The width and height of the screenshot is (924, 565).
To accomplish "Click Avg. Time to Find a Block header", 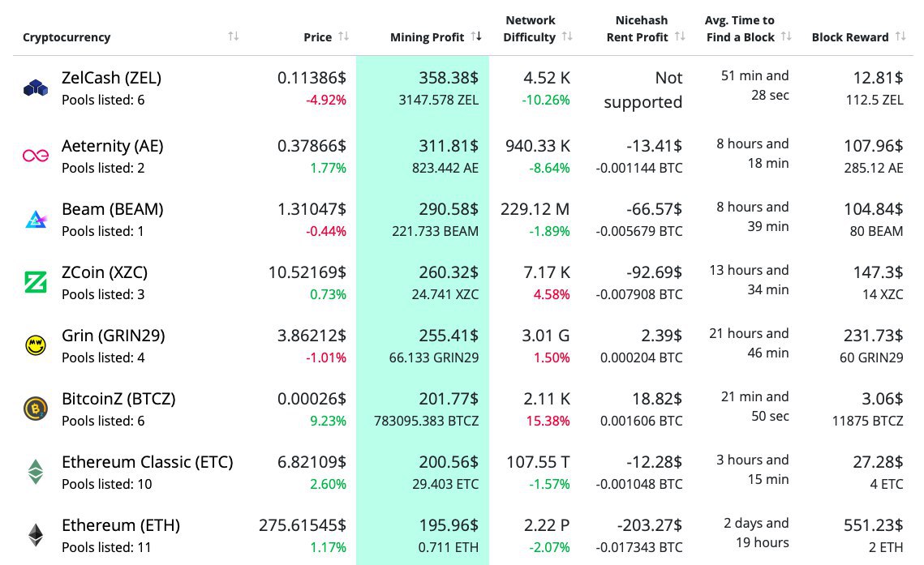I will 740,29.
